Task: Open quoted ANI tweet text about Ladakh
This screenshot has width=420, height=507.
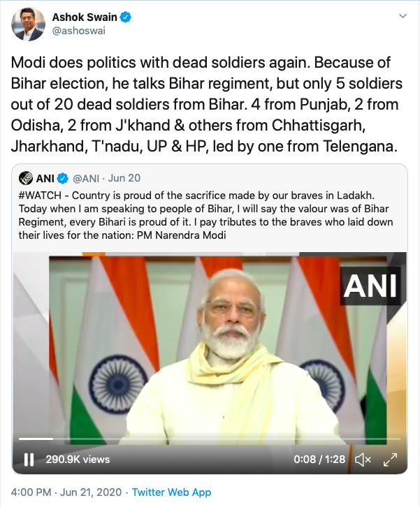Action: [210, 216]
